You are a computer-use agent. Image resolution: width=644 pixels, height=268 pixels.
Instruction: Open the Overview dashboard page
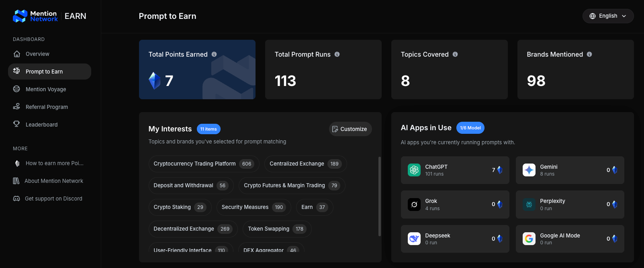[x=37, y=54]
